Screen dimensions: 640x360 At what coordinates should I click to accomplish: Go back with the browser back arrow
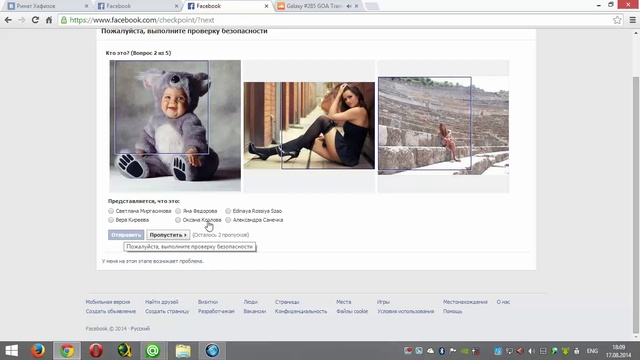(x=8, y=20)
